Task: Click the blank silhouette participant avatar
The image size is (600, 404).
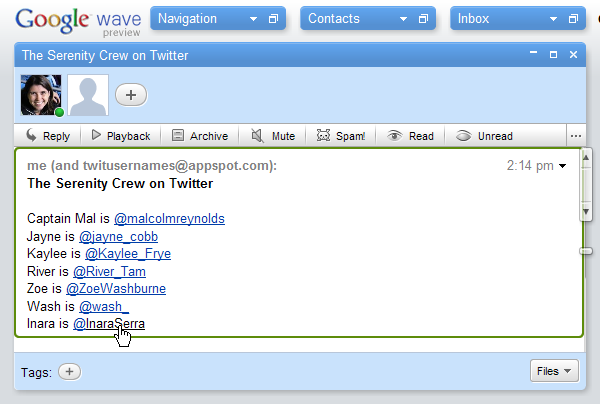Action: (88, 95)
